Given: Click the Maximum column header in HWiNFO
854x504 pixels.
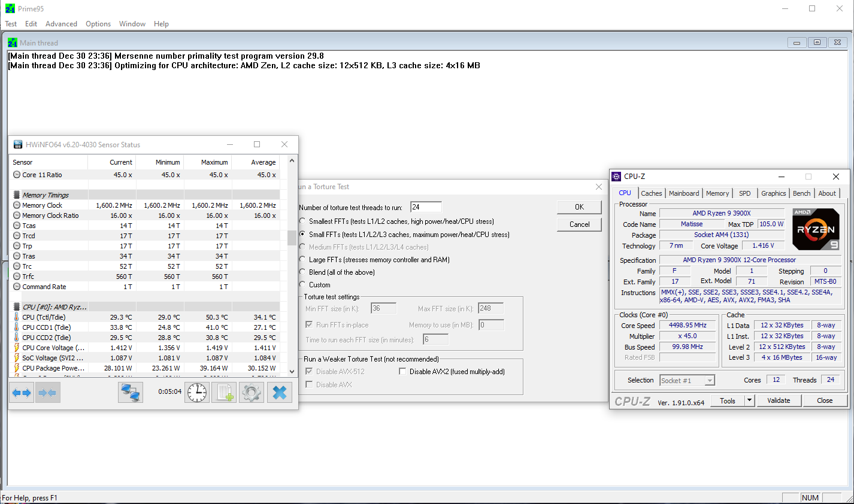Looking at the screenshot, I should coord(207,162).
